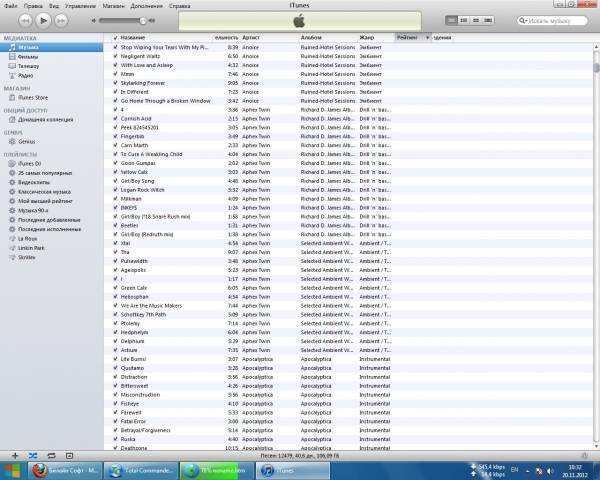This screenshot has width=600, height=480.
Task: Click the scrollbar down arrow
Action: (x=596, y=446)
